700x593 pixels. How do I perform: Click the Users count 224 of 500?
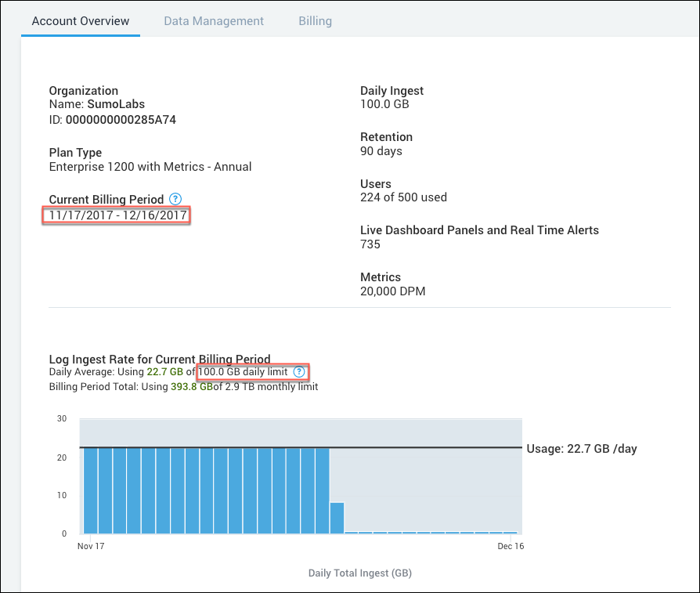tap(403, 197)
